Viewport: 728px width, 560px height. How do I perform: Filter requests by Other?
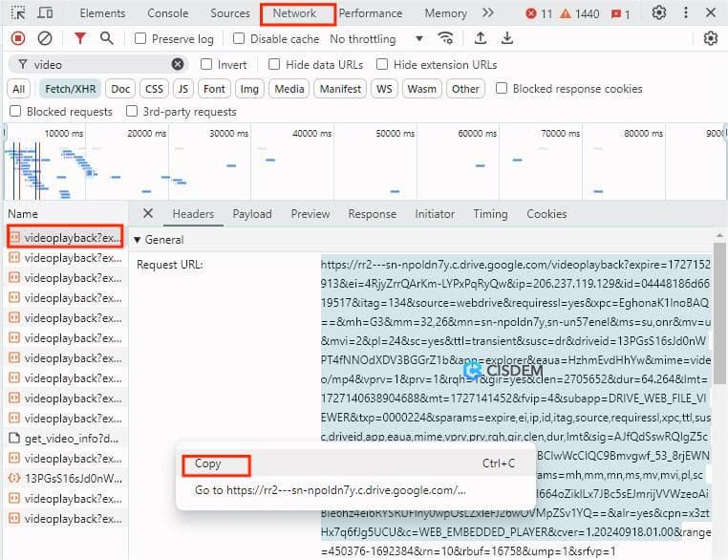click(465, 89)
